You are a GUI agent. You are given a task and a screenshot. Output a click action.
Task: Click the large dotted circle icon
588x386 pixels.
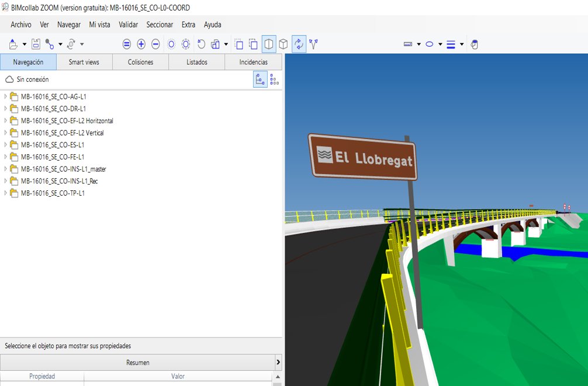tap(186, 44)
